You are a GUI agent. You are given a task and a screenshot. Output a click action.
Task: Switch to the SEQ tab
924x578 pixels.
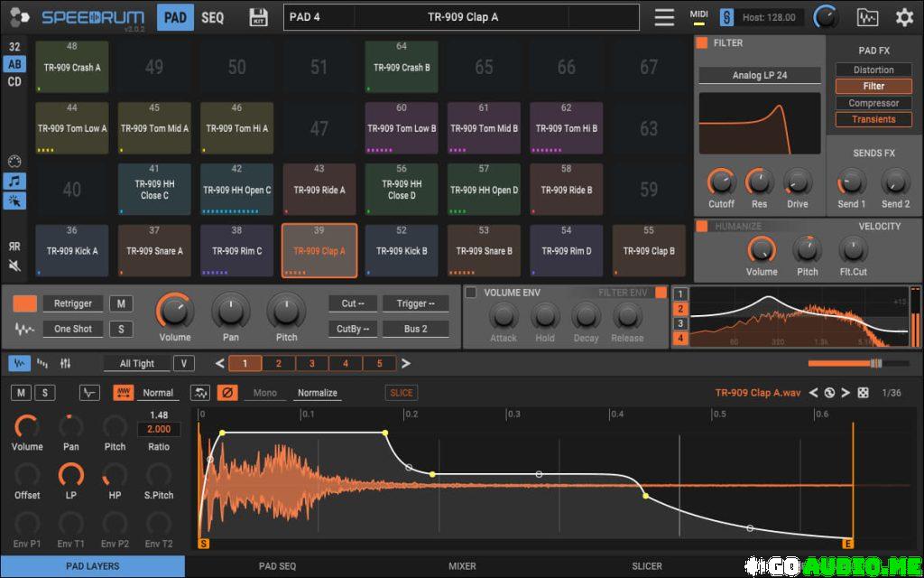(x=213, y=16)
